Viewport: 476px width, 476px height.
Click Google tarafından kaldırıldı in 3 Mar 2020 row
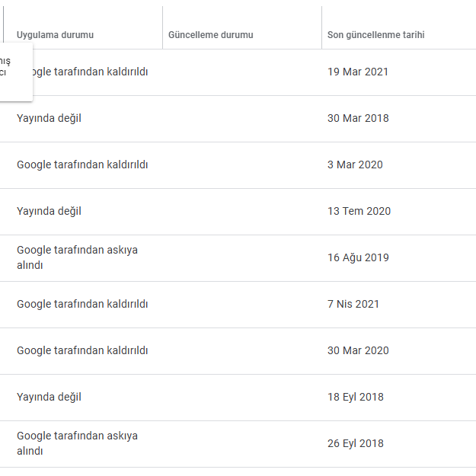(x=82, y=165)
